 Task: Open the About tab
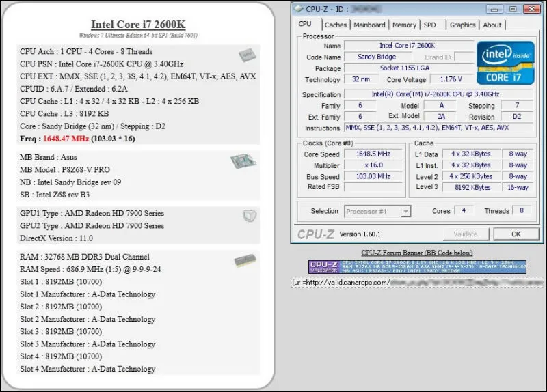492,25
